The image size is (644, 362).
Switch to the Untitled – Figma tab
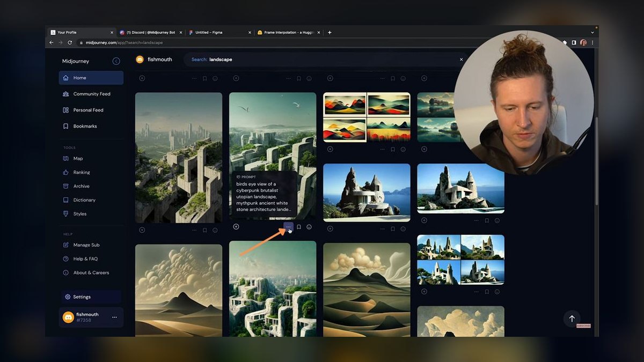coord(220,32)
